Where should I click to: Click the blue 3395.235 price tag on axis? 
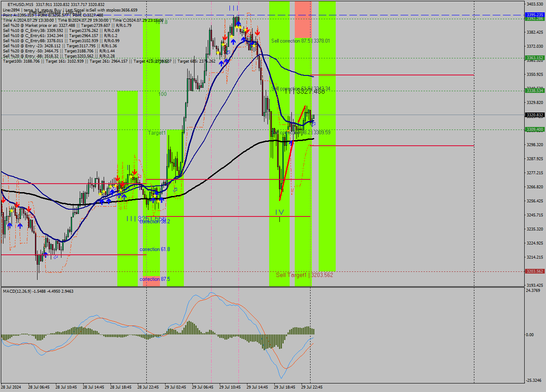tap(534, 14)
